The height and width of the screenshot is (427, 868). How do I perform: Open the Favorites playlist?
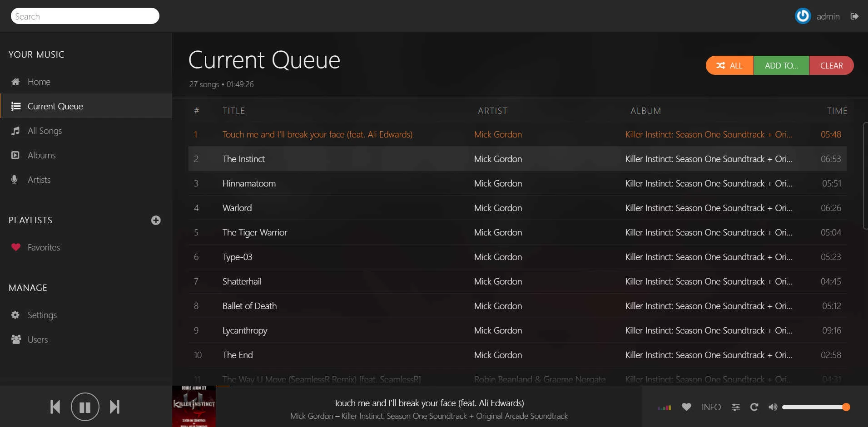coord(44,247)
